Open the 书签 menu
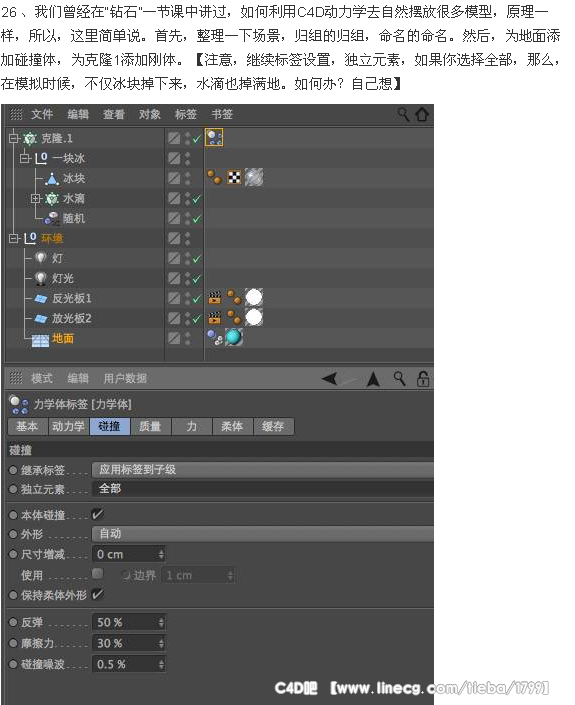575x705 pixels. (222, 114)
